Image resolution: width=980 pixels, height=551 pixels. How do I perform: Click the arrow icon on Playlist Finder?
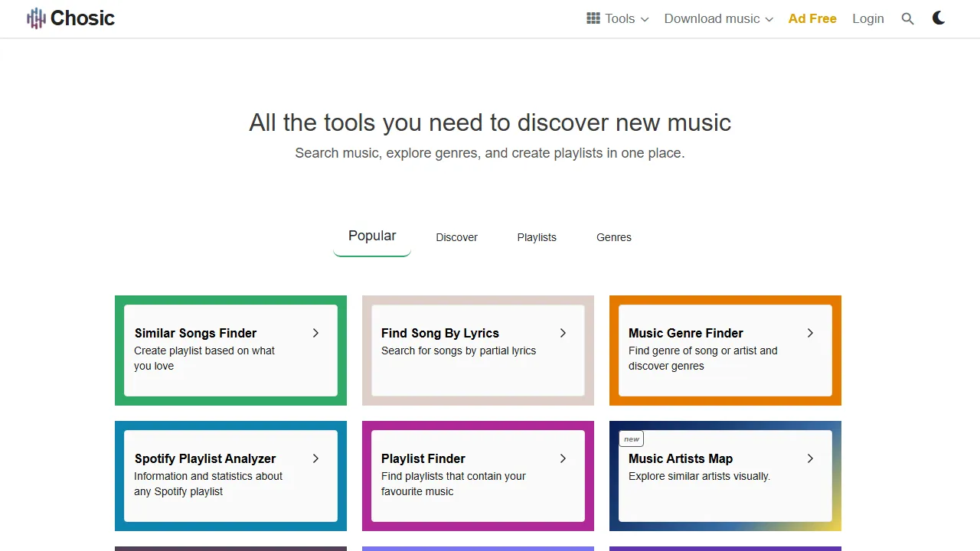coord(563,458)
